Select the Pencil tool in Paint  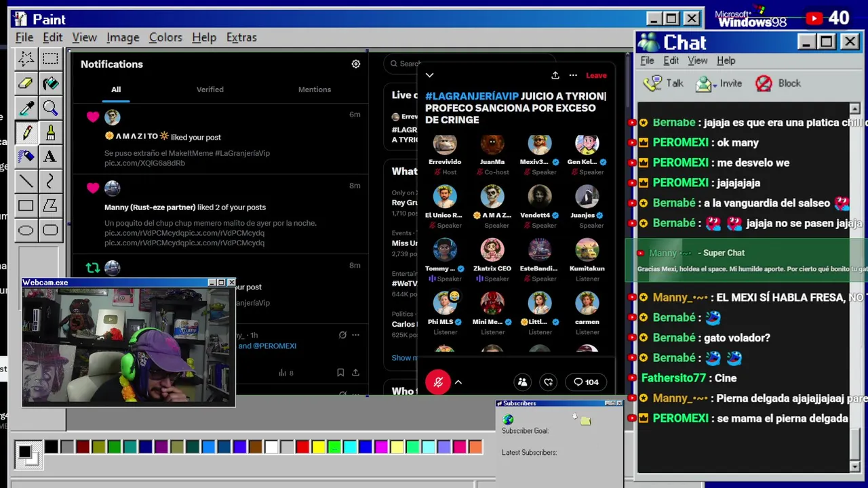click(26, 132)
